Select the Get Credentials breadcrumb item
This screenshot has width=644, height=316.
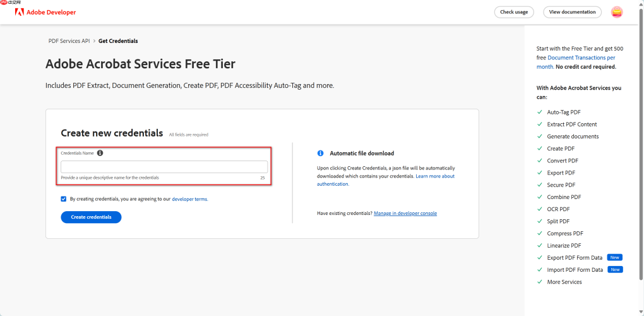[118, 41]
